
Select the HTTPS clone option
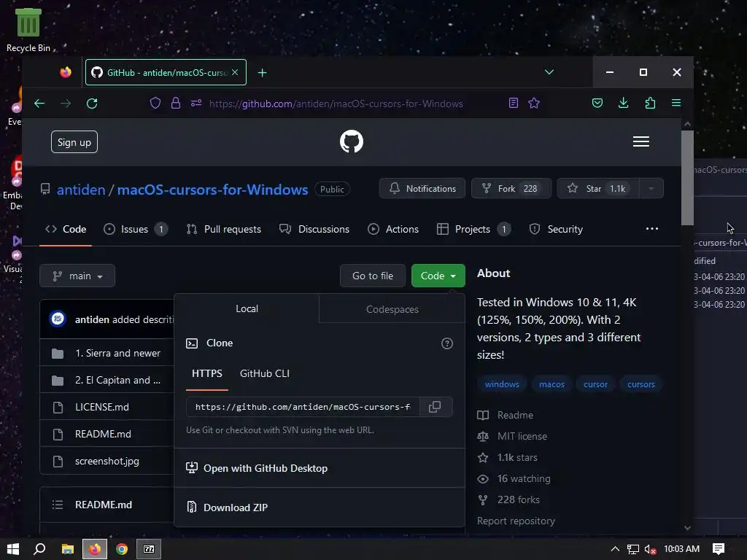pyautogui.click(x=206, y=373)
